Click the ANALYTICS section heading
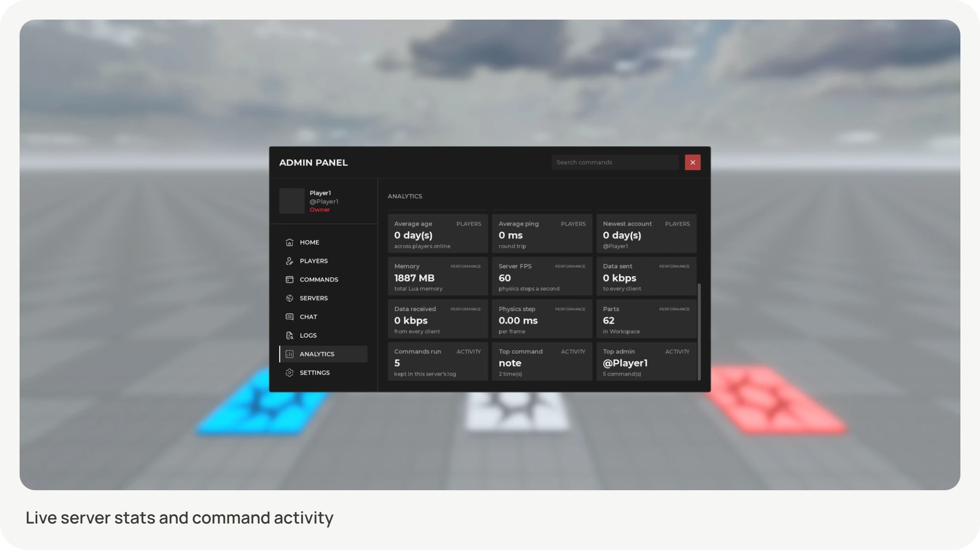This screenshot has width=980, height=550. 405,196
